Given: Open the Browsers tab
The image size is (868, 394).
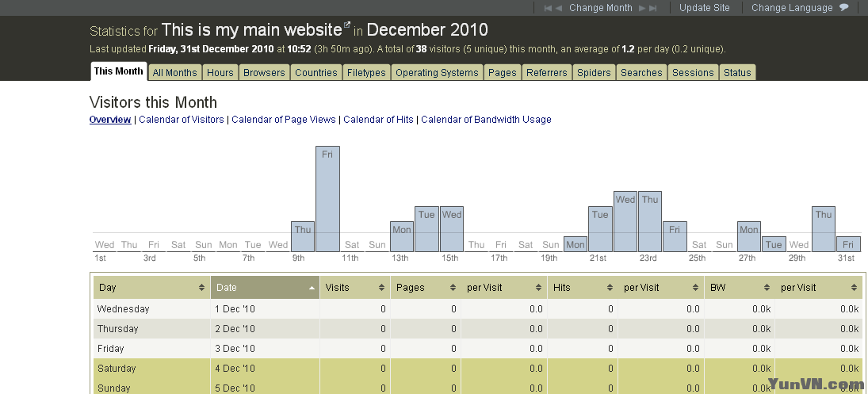Looking at the screenshot, I should [264, 72].
